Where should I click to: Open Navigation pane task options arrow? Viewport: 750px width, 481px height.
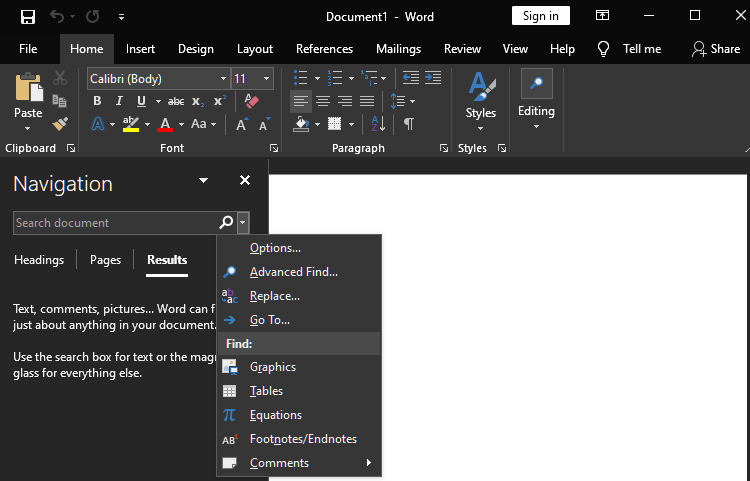203,180
